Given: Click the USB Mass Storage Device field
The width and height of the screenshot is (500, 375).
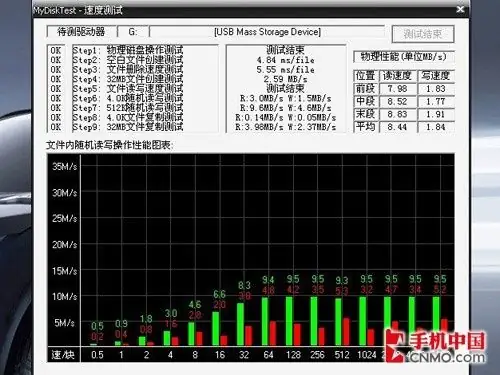Looking at the screenshot, I should (267, 32).
